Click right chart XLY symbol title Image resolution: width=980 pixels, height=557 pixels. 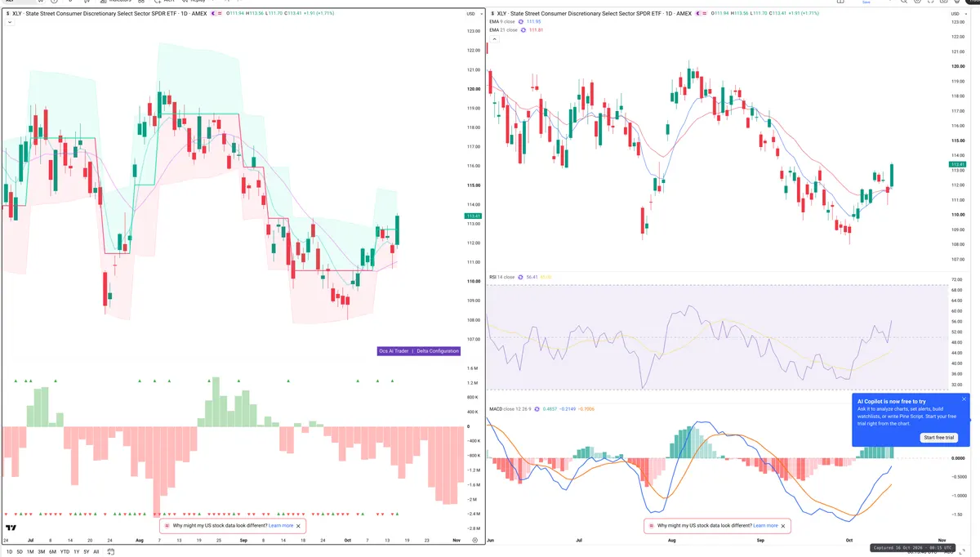pyautogui.click(x=594, y=14)
